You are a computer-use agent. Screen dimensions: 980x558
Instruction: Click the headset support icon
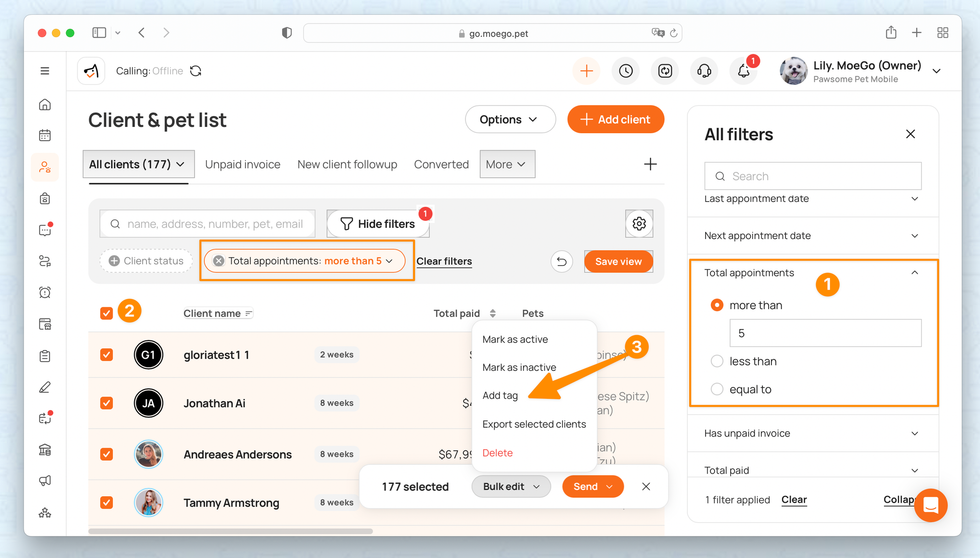[704, 71]
